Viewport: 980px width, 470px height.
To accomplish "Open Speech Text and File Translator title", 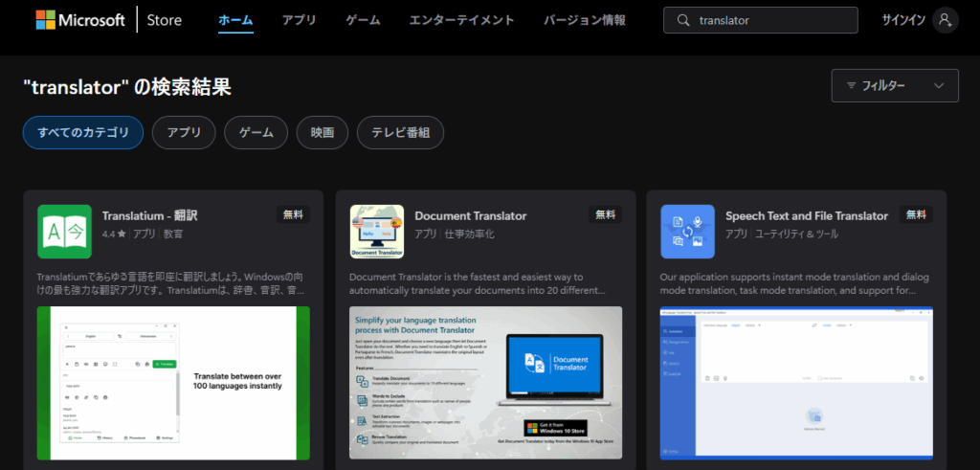I will [x=807, y=216].
